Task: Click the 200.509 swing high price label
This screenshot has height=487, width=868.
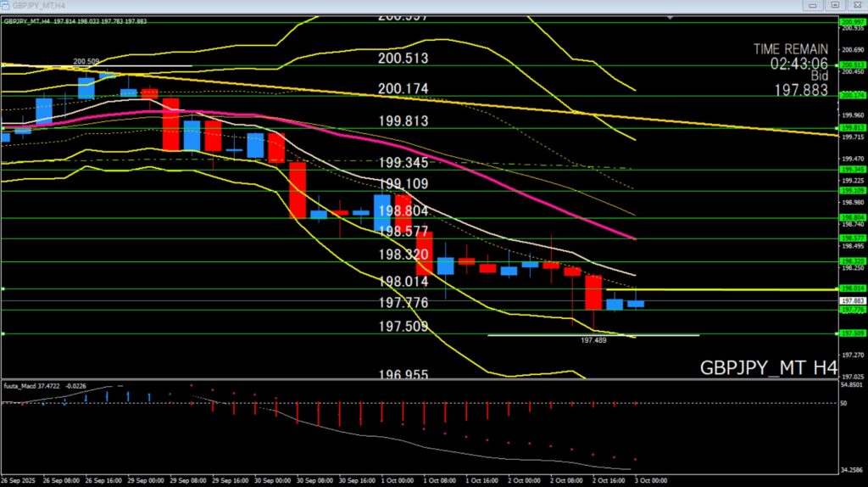Action: [86, 61]
